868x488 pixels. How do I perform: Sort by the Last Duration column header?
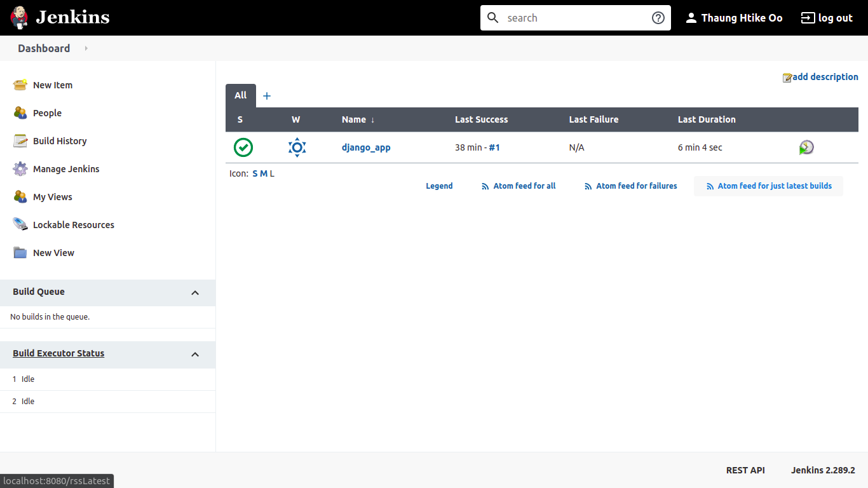tap(707, 119)
